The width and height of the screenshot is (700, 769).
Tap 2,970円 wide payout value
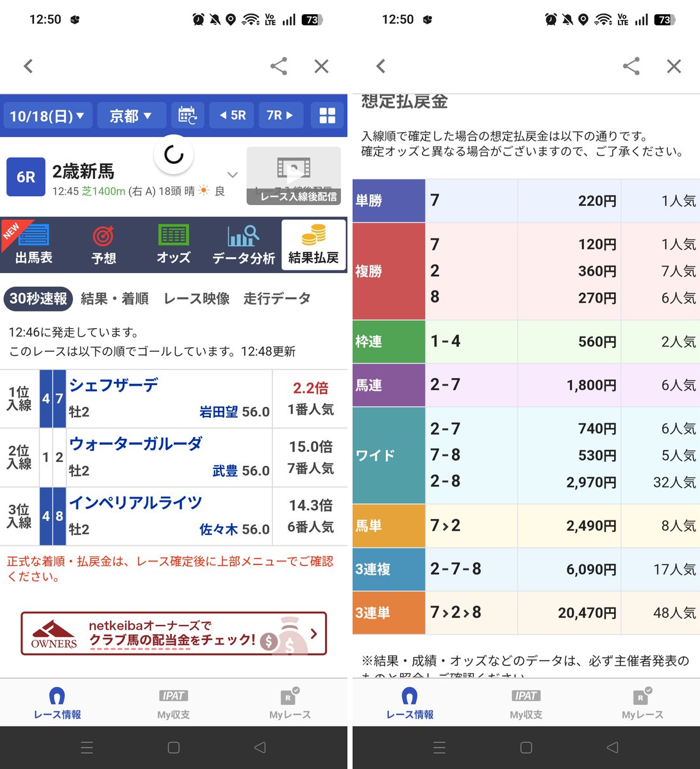[591, 482]
